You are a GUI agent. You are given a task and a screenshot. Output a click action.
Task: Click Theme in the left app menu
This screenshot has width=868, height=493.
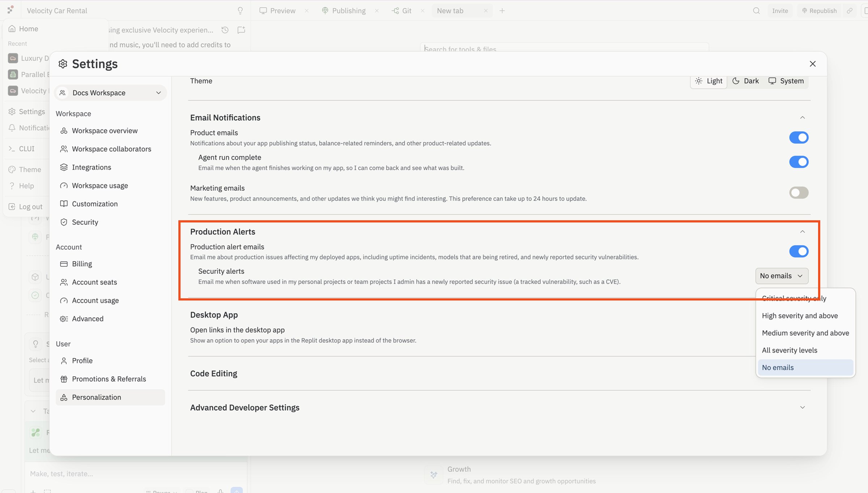[x=25, y=170]
